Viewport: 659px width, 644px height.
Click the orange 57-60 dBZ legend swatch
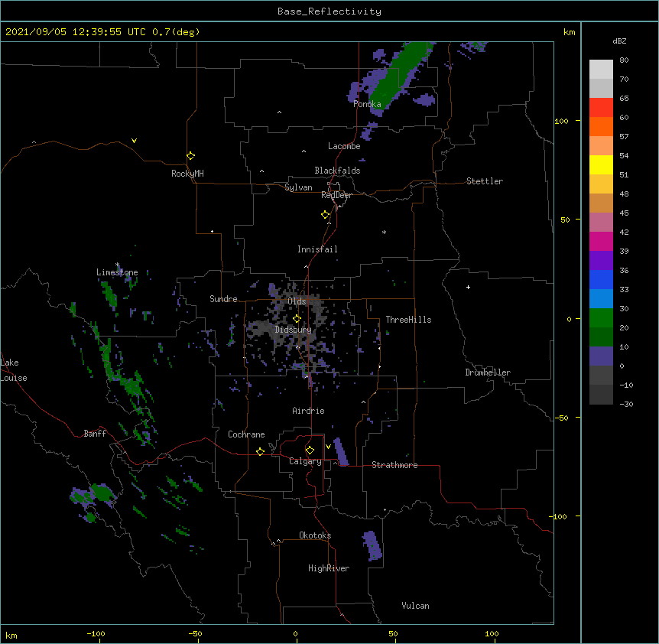coord(601,126)
